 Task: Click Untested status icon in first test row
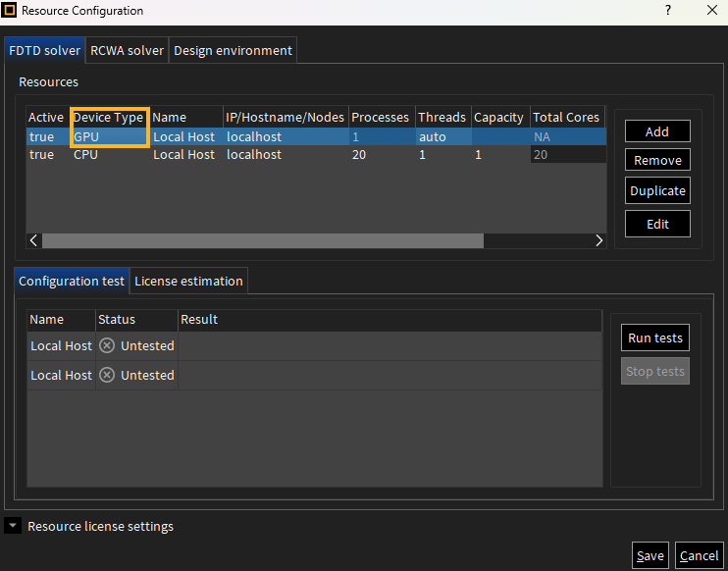tap(107, 346)
